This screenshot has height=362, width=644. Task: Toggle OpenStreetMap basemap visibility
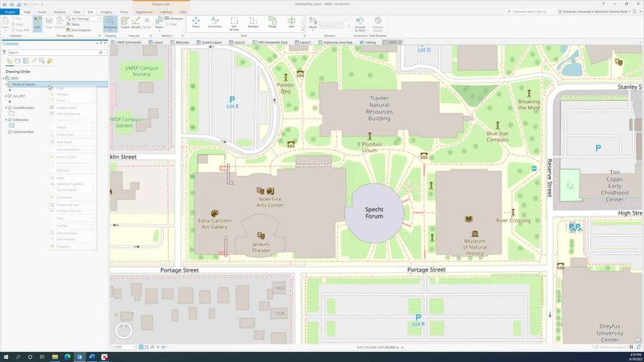click(x=10, y=132)
